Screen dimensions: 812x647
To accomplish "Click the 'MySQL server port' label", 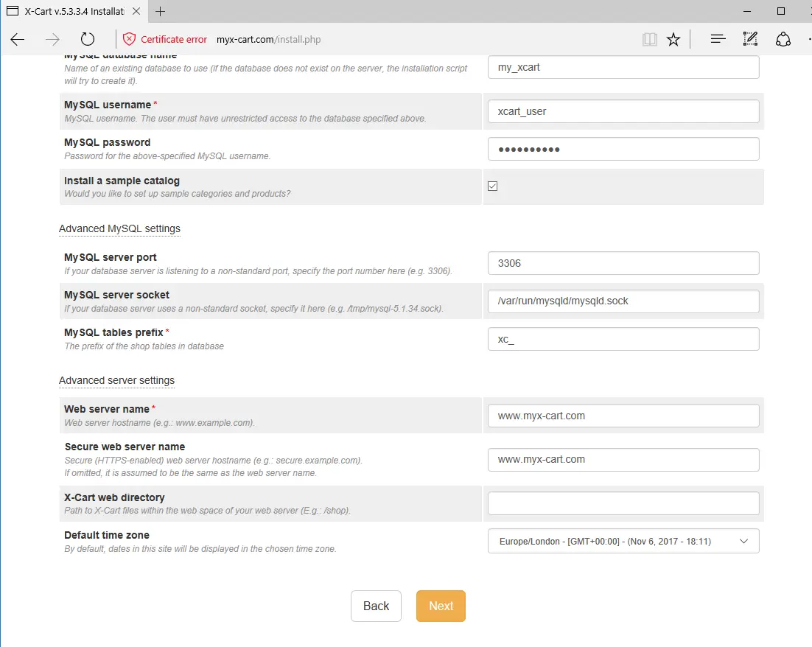I will (111, 257).
